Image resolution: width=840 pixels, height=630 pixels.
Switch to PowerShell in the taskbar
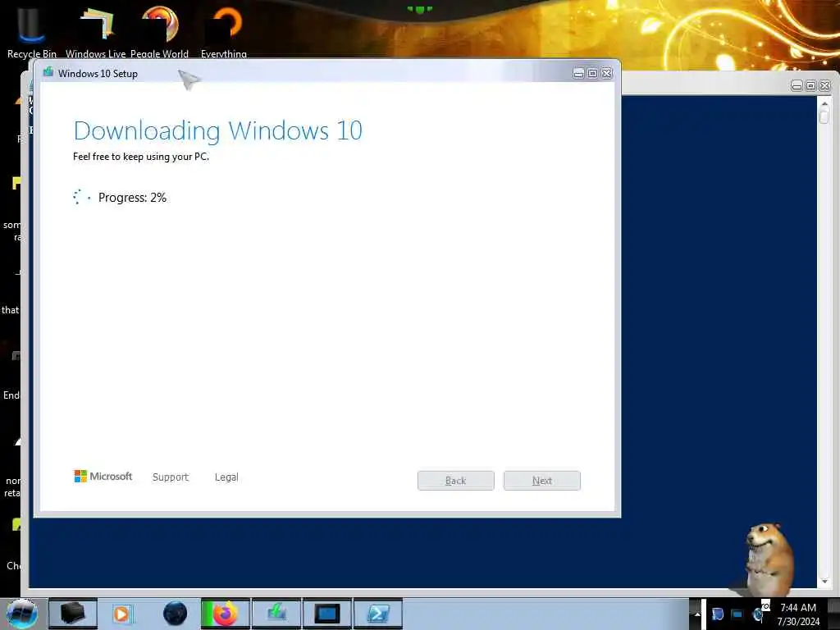click(377, 614)
